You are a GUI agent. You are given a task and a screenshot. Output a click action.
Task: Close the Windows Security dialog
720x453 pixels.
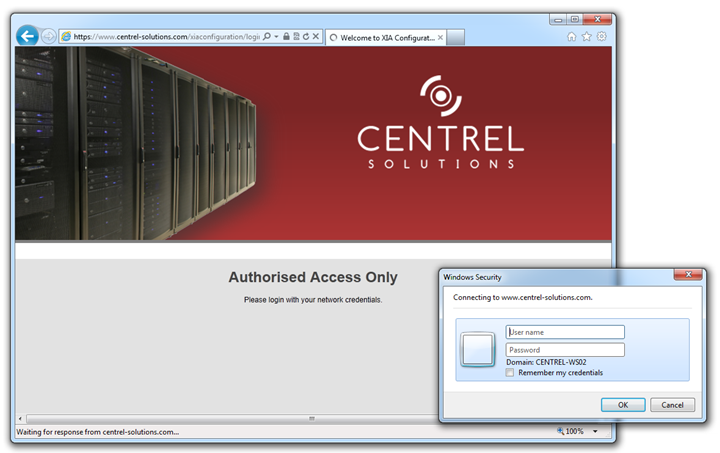click(688, 274)
